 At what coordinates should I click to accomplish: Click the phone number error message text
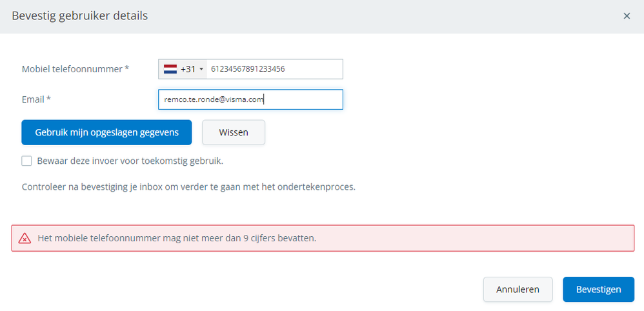pyautogui.click(x=177, y=238)
